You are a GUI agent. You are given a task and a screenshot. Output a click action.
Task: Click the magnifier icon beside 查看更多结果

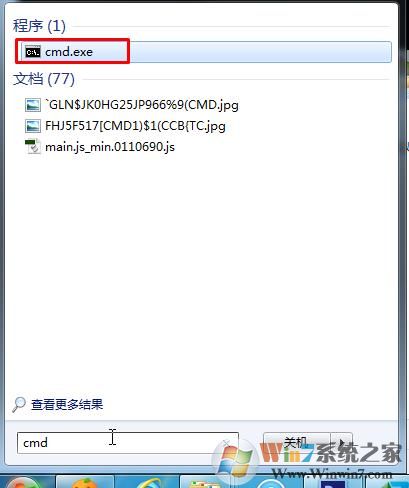tap(19, 405)
